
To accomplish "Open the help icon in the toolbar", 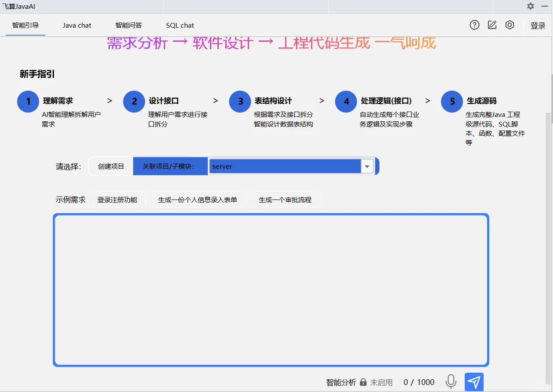I will (474, 25).
